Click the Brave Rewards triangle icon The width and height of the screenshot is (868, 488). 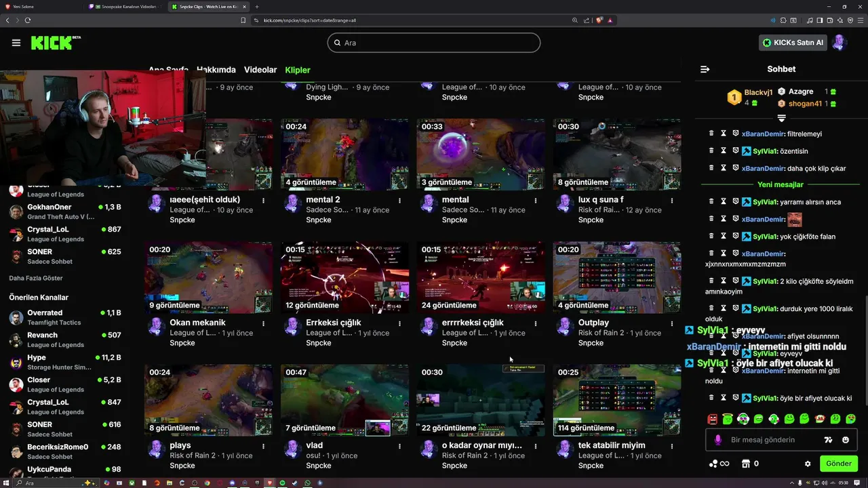tap(610, 20)
